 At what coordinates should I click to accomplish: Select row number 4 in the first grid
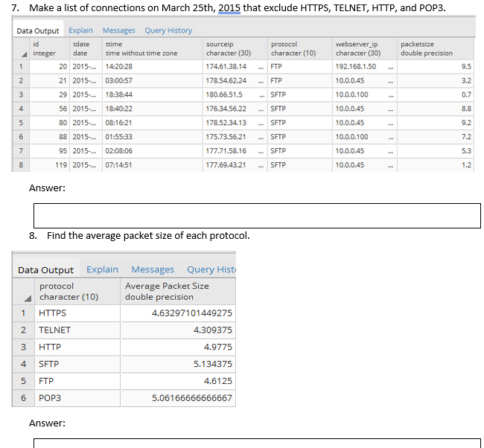21,109
